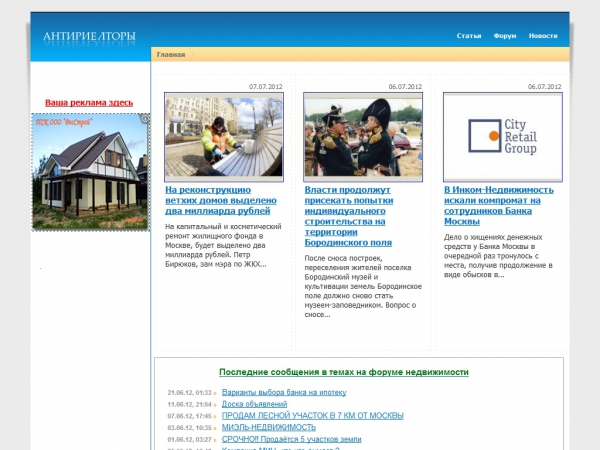The height and width of the screenshot is (450, 600).
Task: Click excerpt 'На капитальный и косметический ремонт'
Action: 223,245
